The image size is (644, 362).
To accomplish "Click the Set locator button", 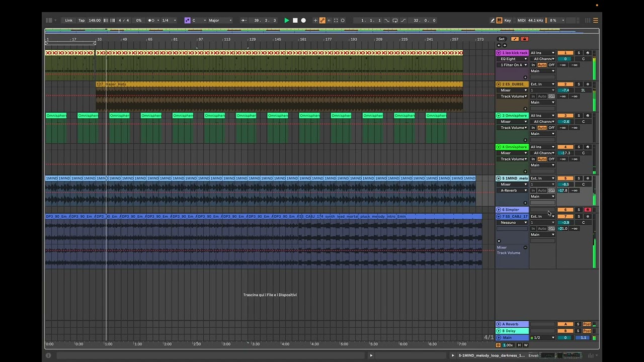I will pyautogui.click(x=502, y=39).
